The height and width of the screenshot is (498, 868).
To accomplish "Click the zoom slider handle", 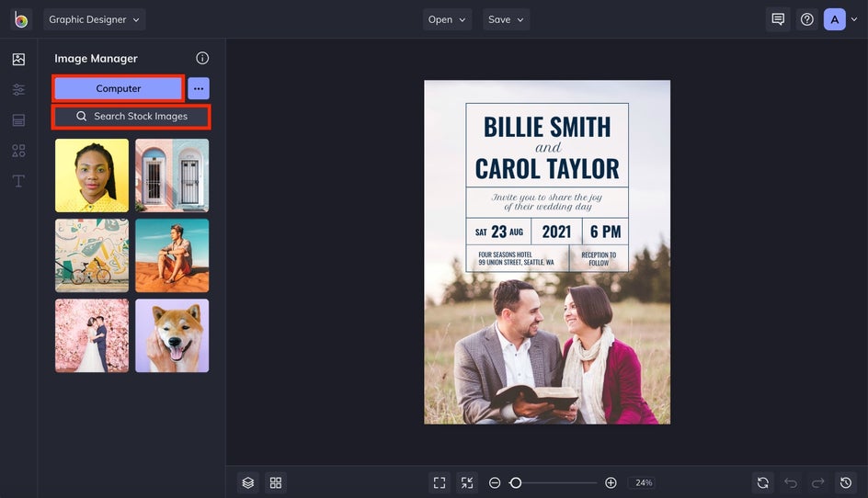I will tap(516, 482).
